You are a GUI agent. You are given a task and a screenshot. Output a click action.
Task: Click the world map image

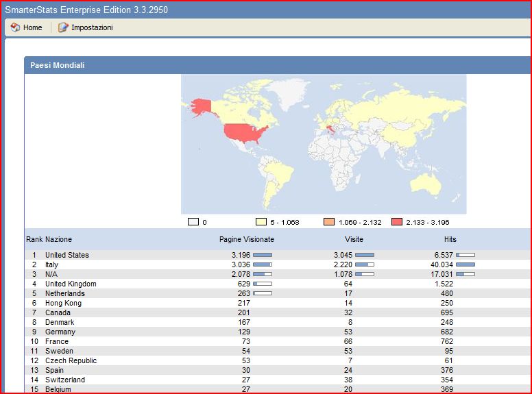[x=324, y=145]
